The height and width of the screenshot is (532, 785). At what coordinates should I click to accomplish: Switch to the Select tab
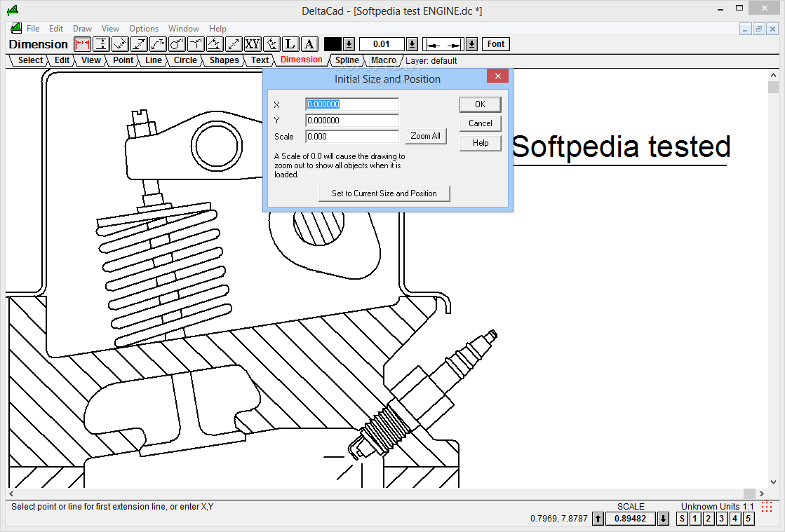click(x=30, y=60)
